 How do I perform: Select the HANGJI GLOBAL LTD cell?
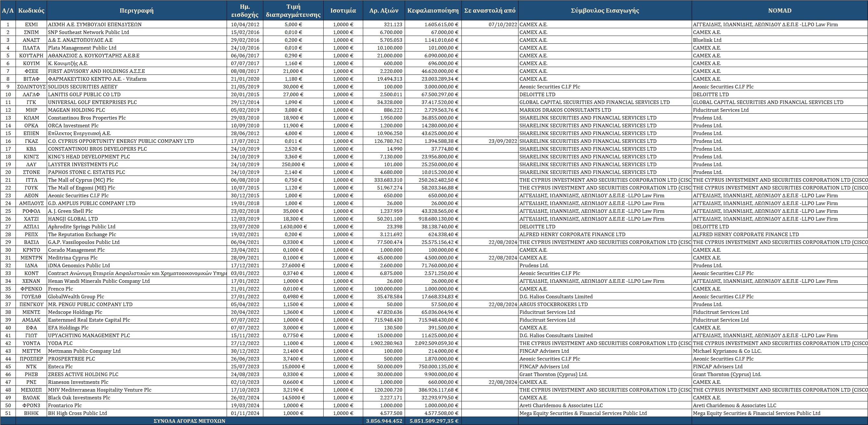[137, 219]
